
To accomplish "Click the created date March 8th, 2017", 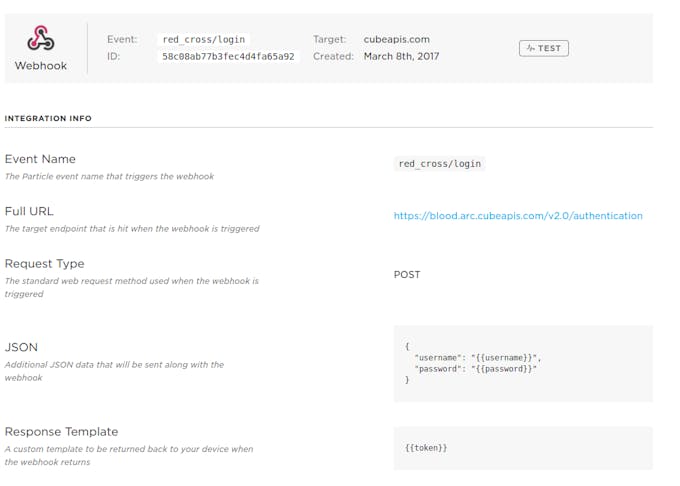I will click(401, 56).
